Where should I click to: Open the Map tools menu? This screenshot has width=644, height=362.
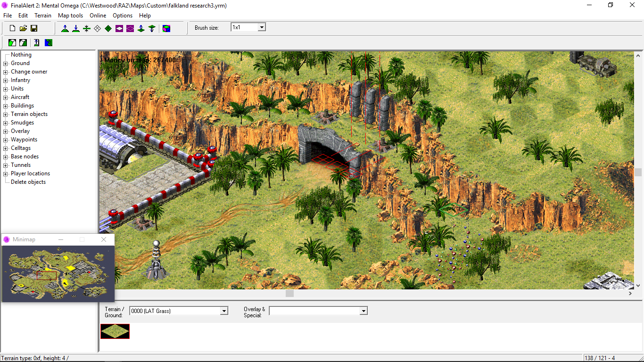pos(70,16)
